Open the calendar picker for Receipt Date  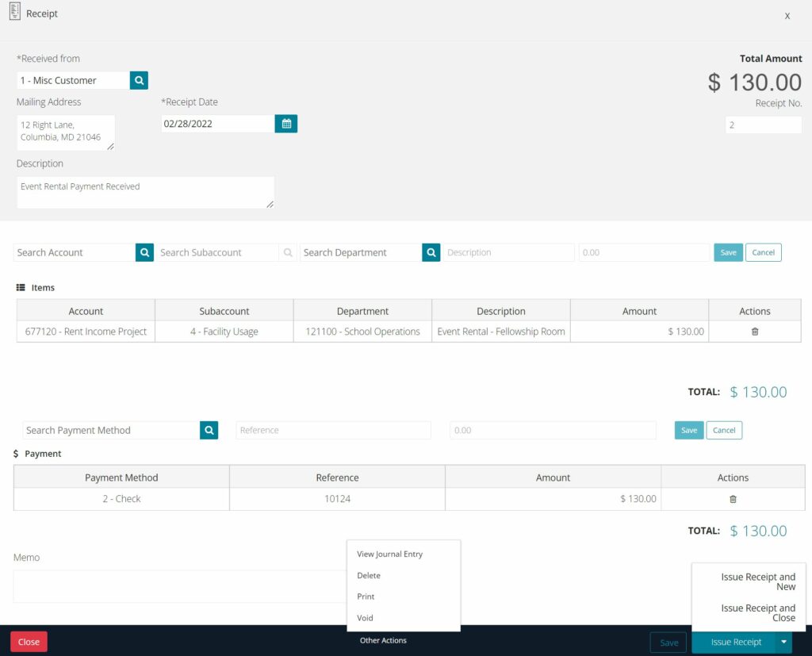pyautogui.click(x=285, y=124)
